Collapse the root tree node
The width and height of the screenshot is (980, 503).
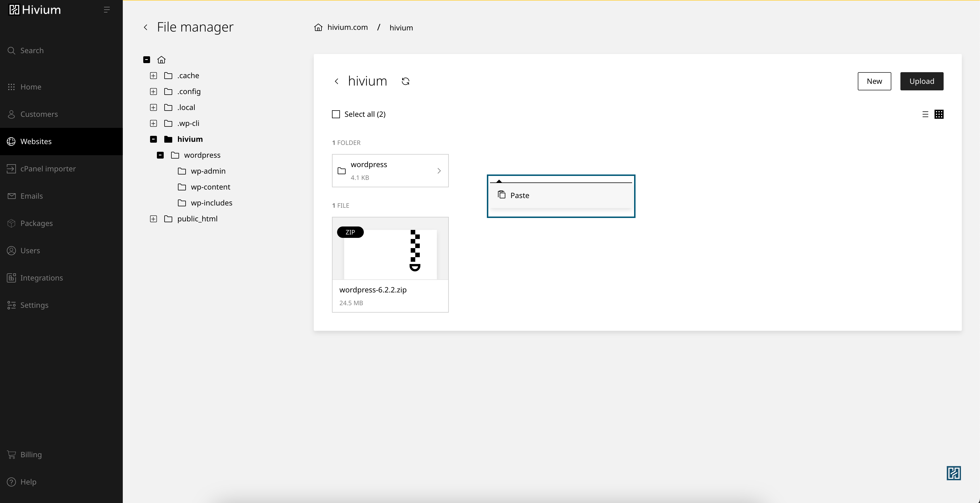click(x=146, y=60)
